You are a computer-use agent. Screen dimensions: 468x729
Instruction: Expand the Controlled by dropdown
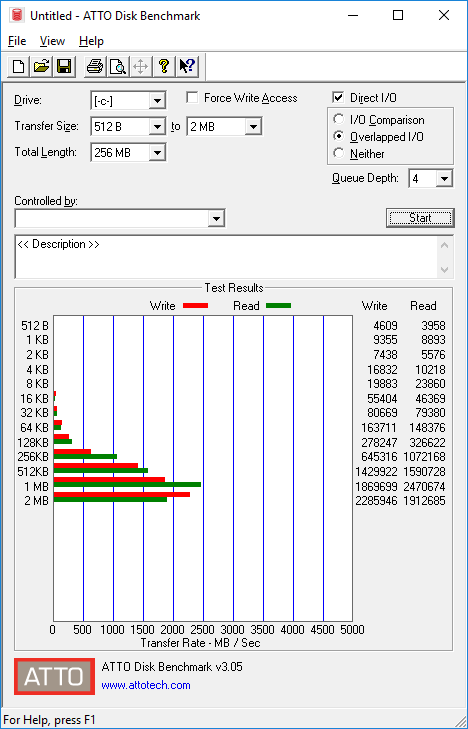(x=216, y=219)
